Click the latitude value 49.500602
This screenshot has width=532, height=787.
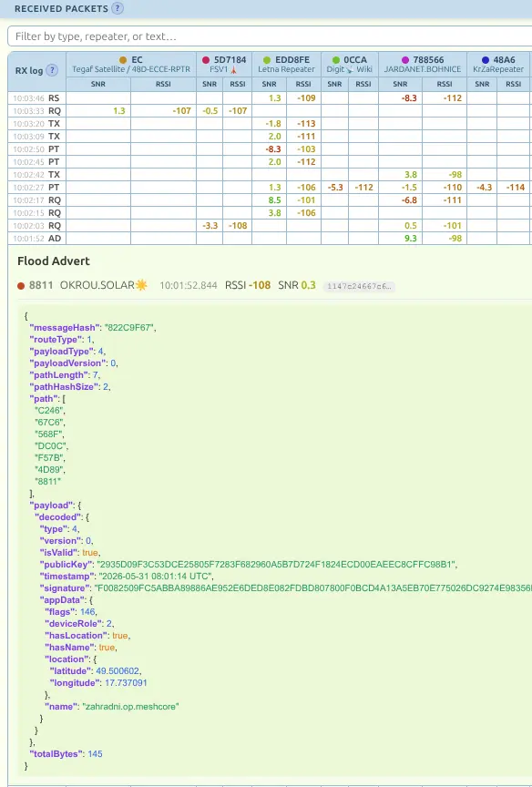coord(118,671)
